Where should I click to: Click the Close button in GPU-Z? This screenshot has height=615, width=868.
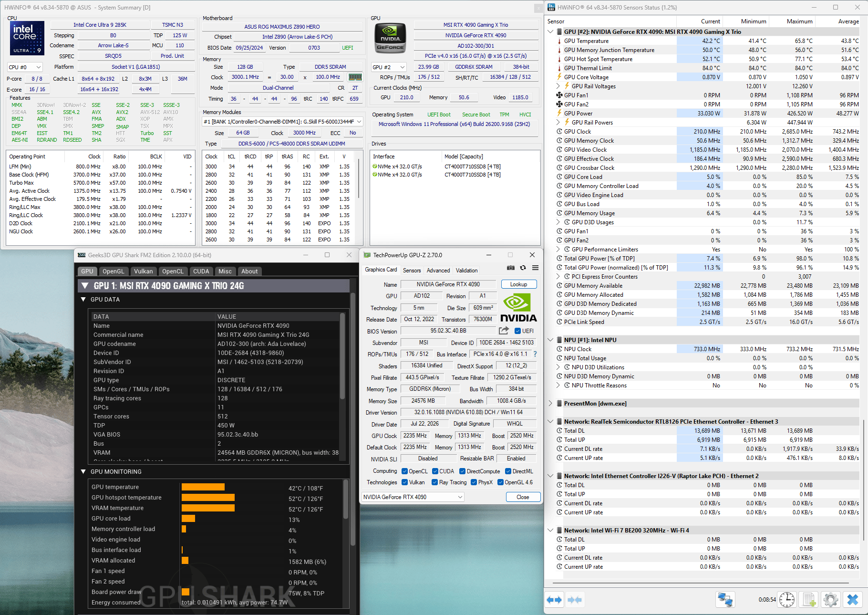coord(523,497)
